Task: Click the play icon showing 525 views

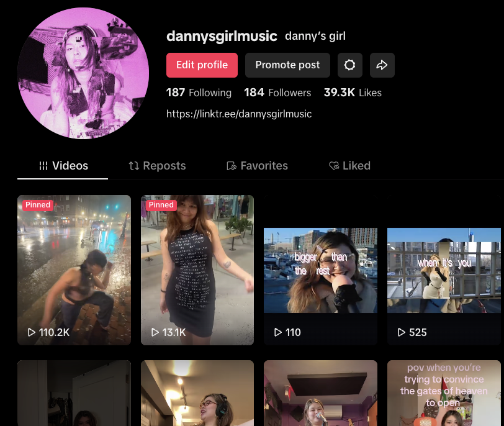Action: point(402,332)
